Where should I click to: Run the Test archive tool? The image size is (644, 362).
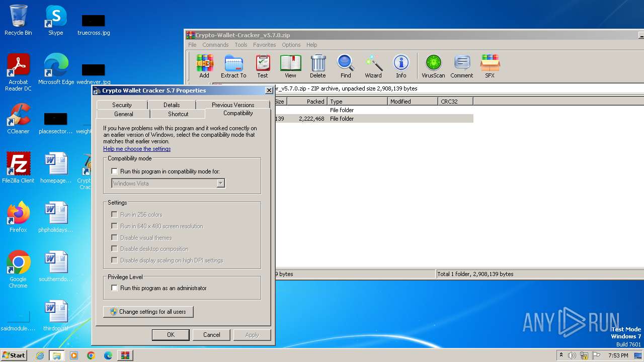(263, 66)
